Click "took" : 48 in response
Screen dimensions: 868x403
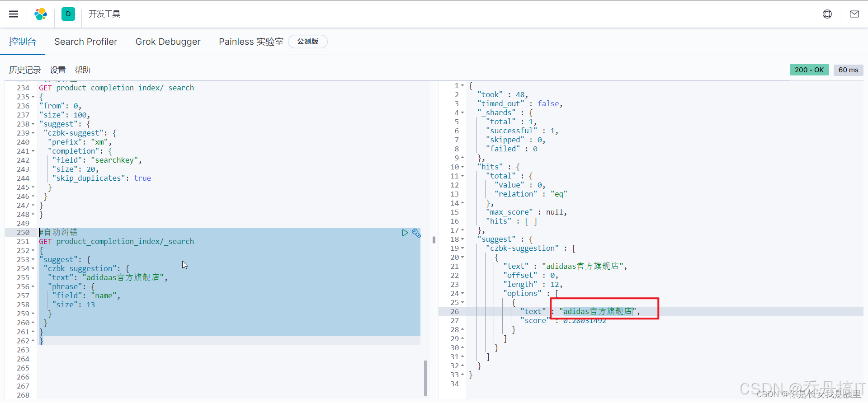[x=503, y=94]
